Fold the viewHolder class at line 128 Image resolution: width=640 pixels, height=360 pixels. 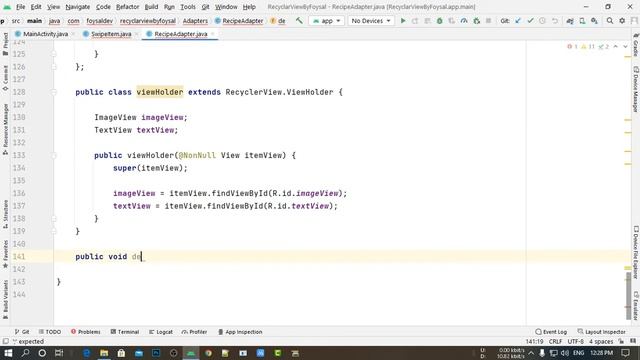coord(54,92)
